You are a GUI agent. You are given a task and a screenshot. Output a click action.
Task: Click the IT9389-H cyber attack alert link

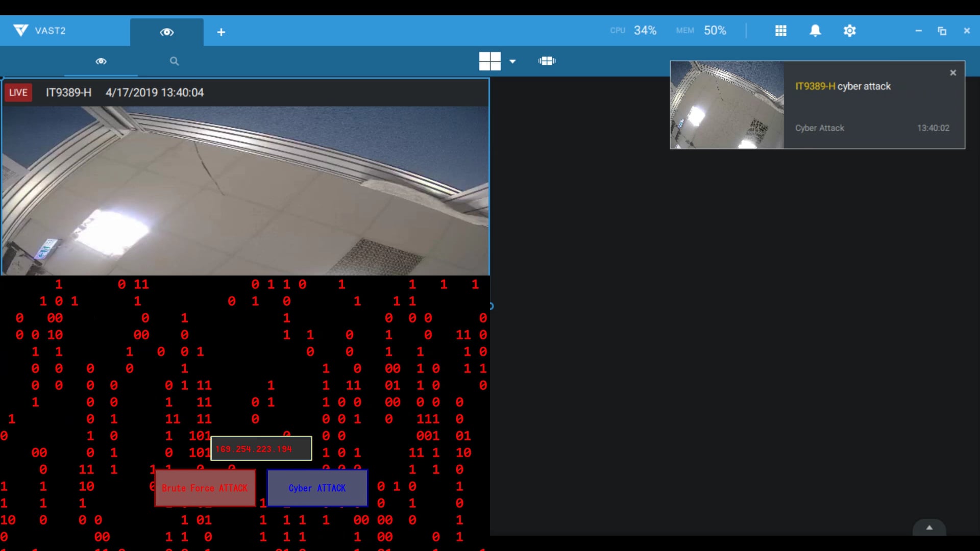pos(843,86)
